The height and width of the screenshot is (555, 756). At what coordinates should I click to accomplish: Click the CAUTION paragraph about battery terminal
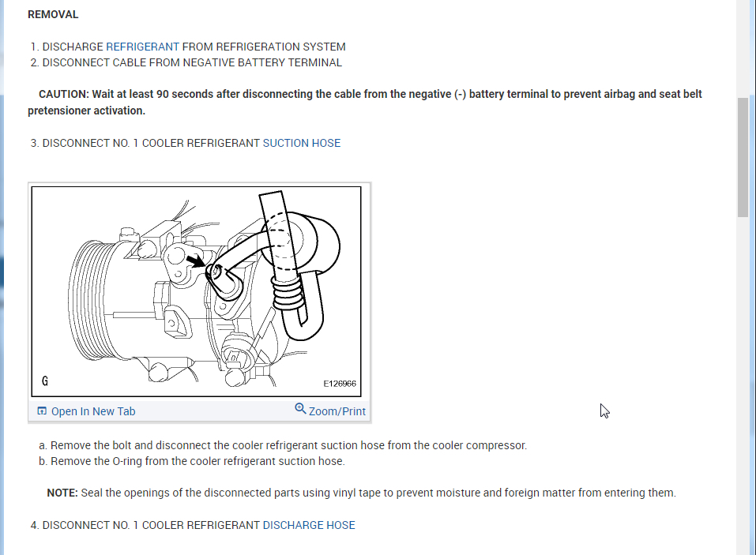click(x=364, y=102)
